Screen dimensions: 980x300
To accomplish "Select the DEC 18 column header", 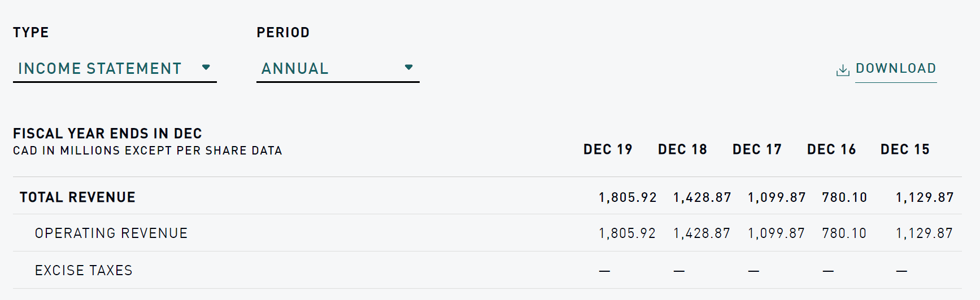I will [x=682, y=149].
